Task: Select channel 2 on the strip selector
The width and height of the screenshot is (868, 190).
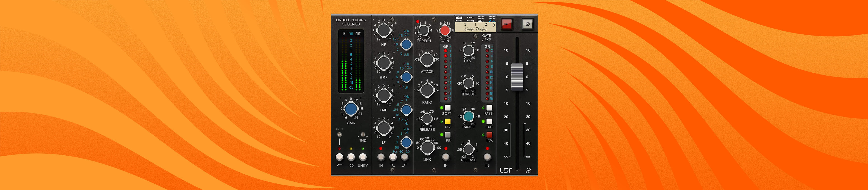Action: [x=486, y=25]
